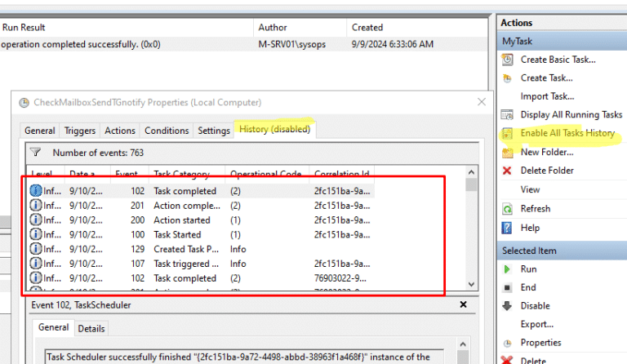Click the End task square icon
Image resolution: width=627 pixels, height=364 pixels.
[507, 287]
